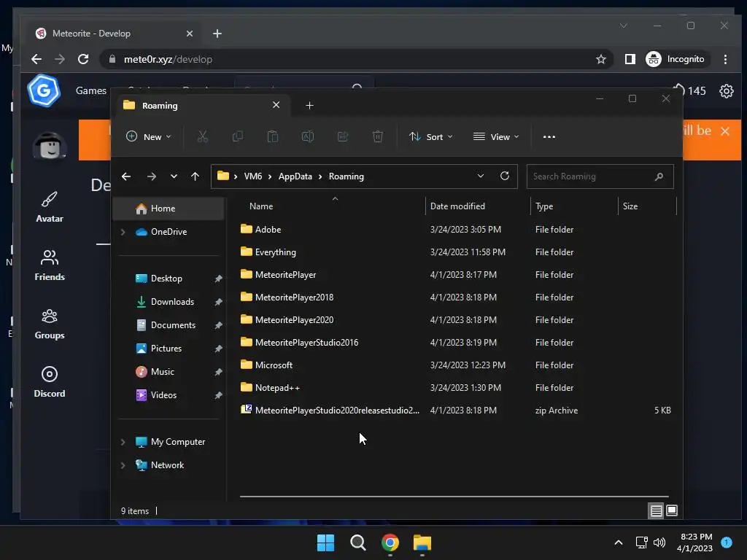The image size is (747, 560).
Task: Open the View dropdown
Action: point(496,136)
